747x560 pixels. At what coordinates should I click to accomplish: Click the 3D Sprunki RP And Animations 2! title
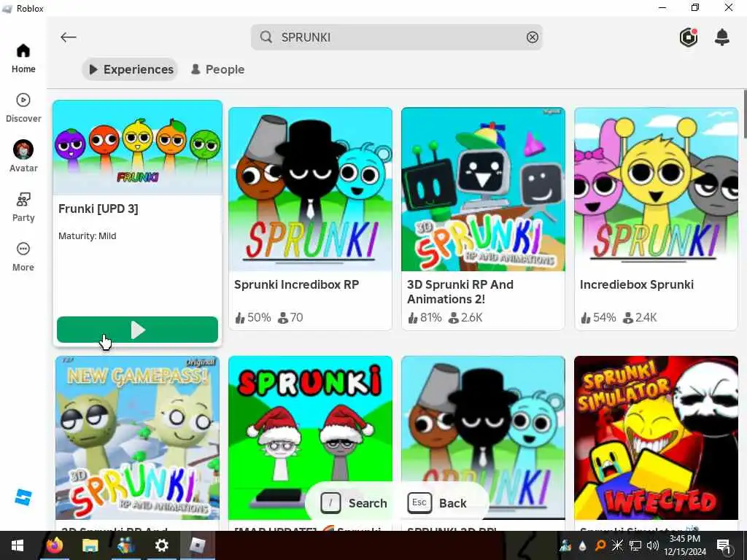[x=460, y=292]
